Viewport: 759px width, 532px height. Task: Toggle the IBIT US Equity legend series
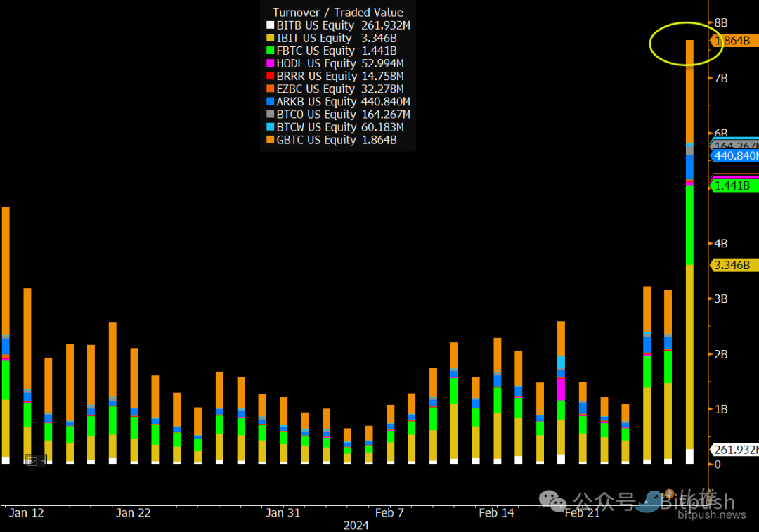click(314, 39)
